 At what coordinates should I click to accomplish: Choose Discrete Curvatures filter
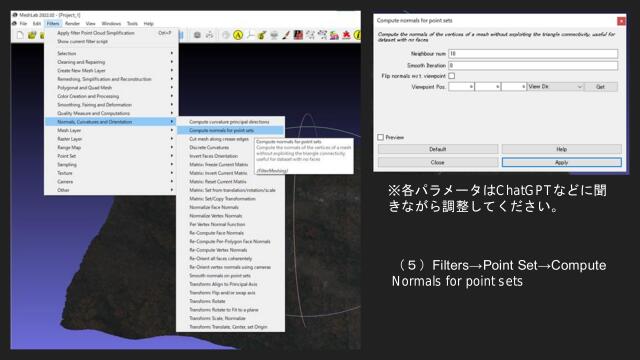pyautogui.click(x=209, y=147)
